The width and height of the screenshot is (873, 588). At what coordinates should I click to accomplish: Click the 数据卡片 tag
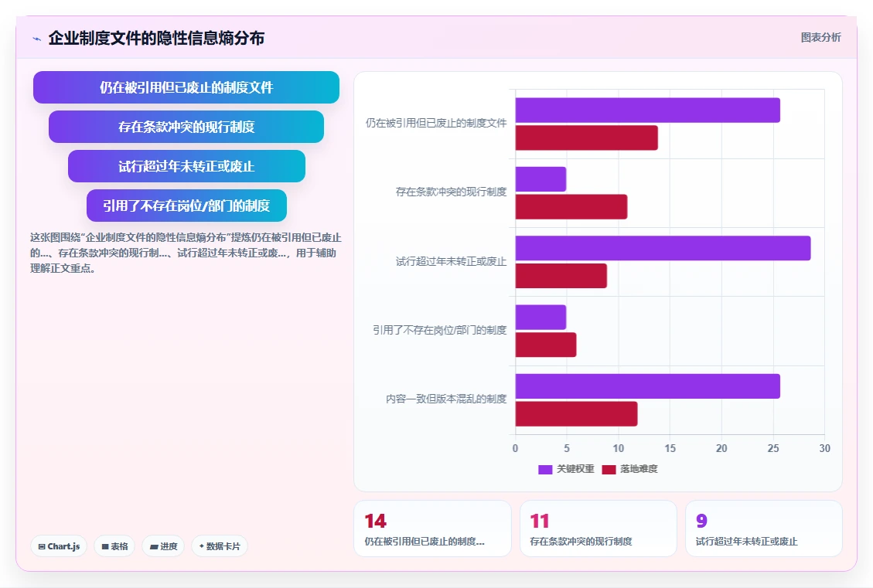click(220, 546)
